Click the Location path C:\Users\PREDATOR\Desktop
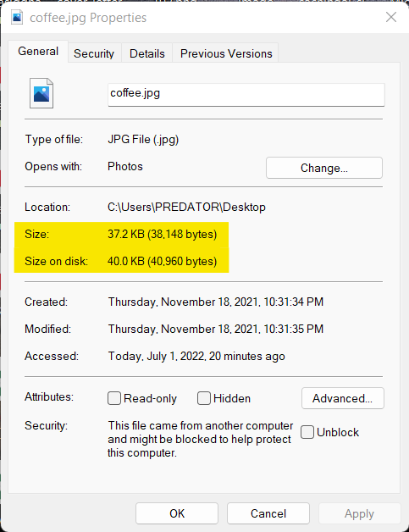The image size is (409, 532). 186,207
